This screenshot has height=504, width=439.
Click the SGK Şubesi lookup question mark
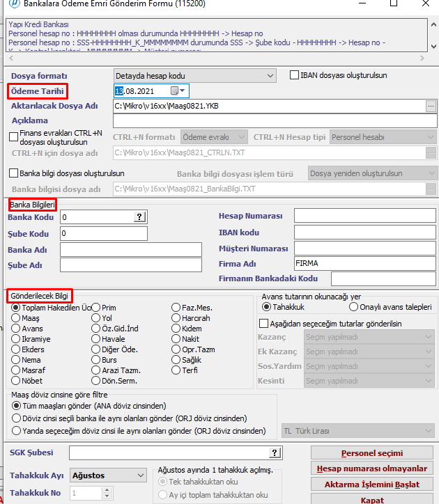point(275,453)
